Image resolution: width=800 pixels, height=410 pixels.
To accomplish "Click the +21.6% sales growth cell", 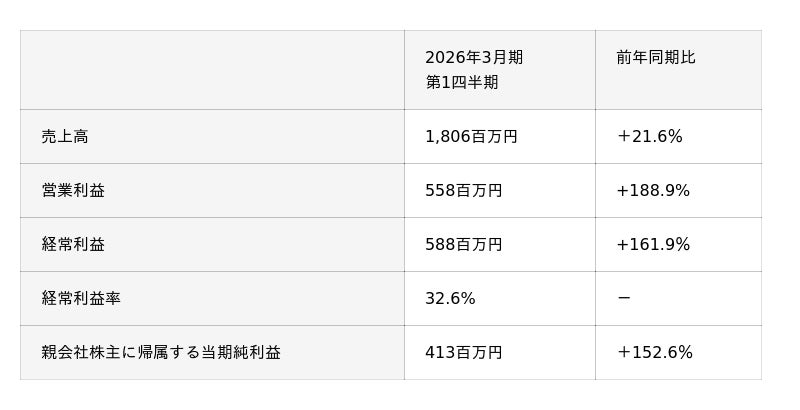I will click(x=649, y=137).
